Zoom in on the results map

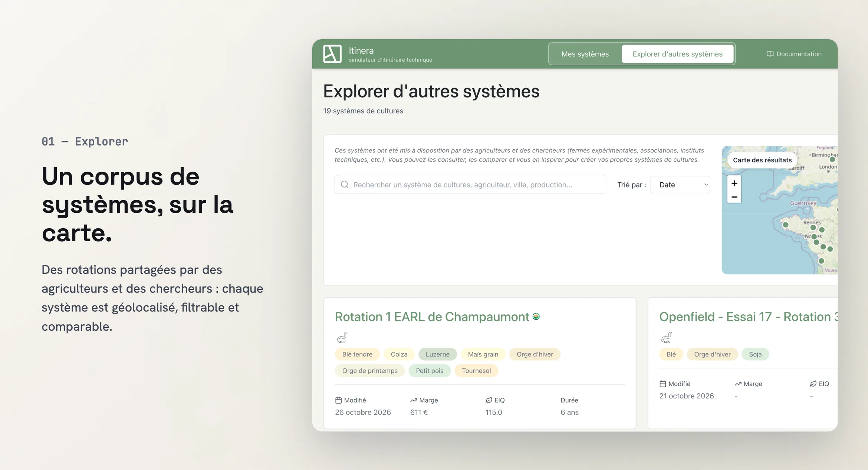coord(734,183)
